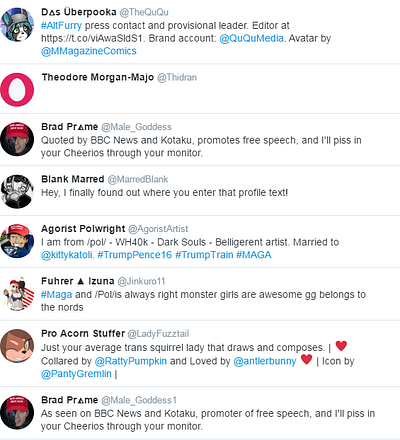Open the #TrumpPence16 hashtag
This screenshot has height=440, width=400.
click(x=134, y=255)
